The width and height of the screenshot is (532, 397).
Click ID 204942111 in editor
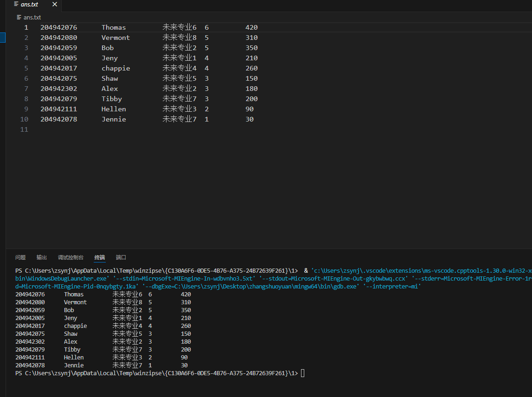click(59, 109)
